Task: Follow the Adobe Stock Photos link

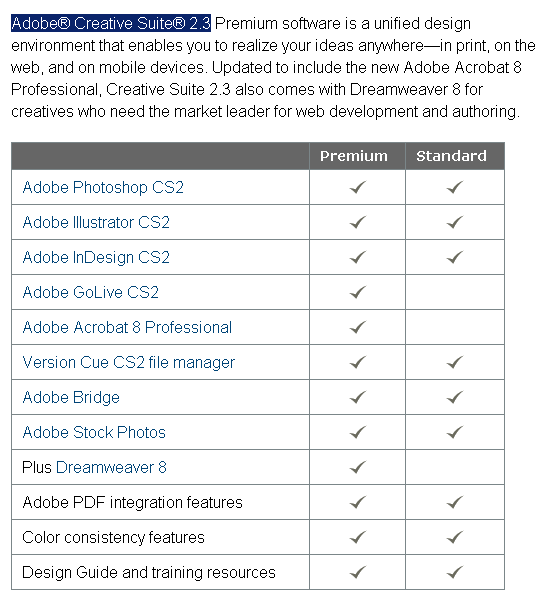Action: 94,433
